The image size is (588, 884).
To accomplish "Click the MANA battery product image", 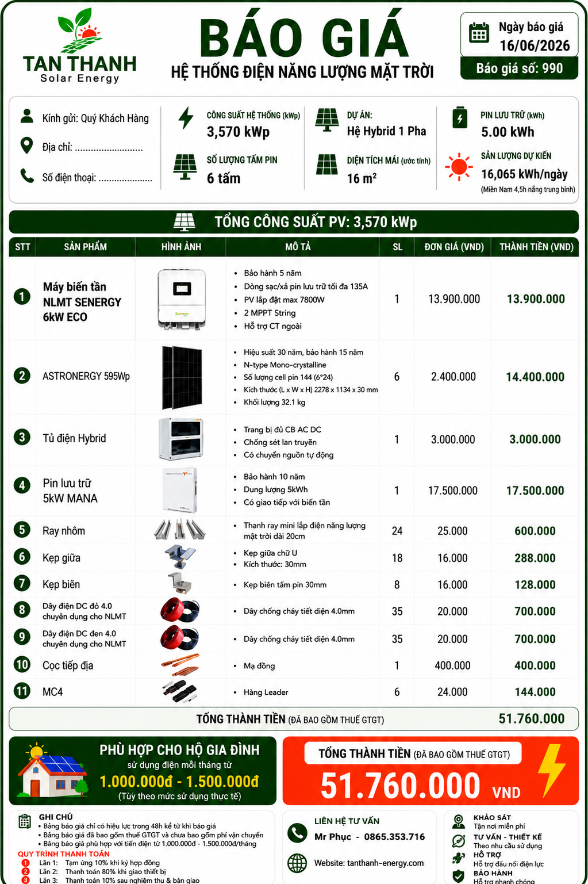I will [180, 489].
